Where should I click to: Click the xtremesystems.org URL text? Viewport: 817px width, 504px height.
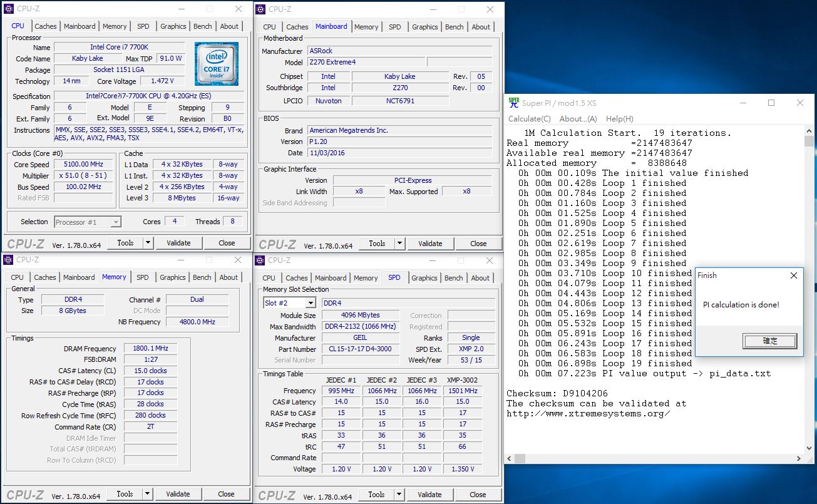pos(588,414)
